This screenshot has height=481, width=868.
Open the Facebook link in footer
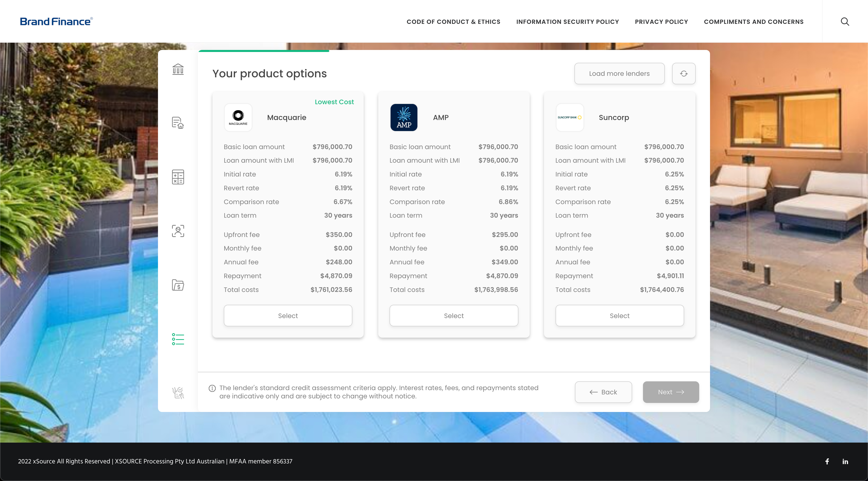827,461
